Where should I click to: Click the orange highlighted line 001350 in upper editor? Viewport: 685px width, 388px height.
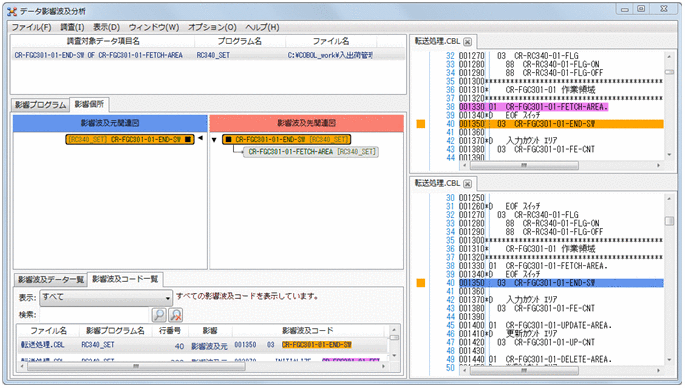(561, 124)
